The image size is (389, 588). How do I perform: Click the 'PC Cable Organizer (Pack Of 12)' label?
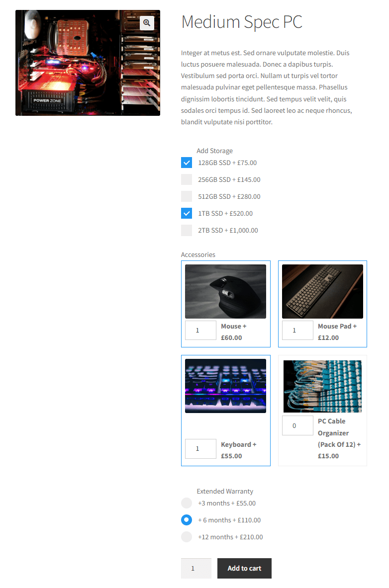(339, 439)
